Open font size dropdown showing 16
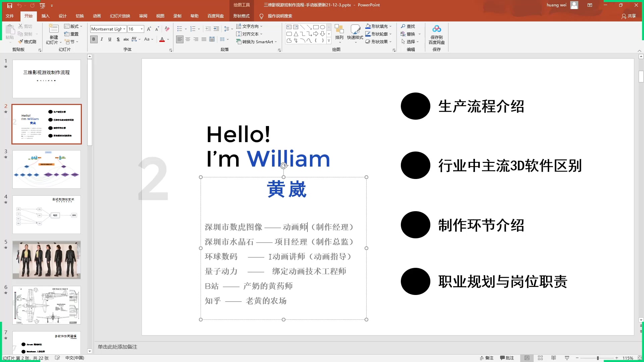 pos(142,29)
